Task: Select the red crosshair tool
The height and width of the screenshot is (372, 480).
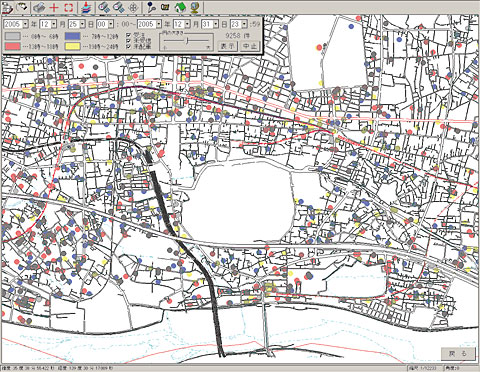Action: click(54, 7)
